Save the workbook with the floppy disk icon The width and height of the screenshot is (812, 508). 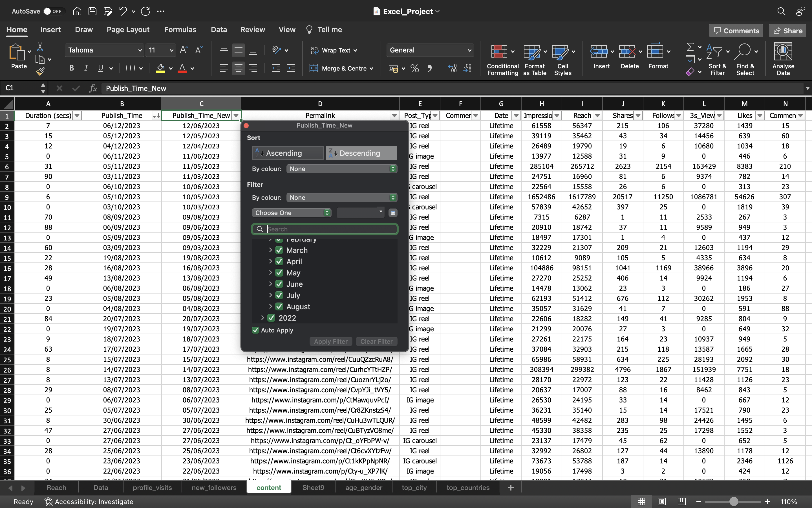coord(92,11)
